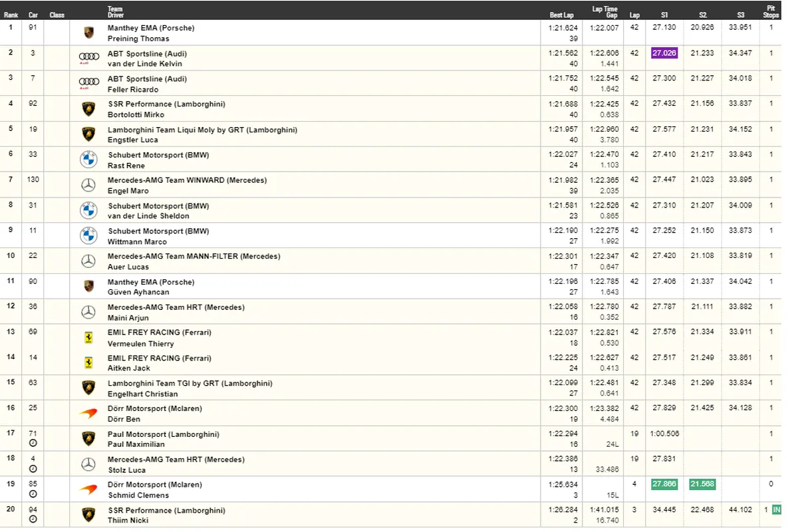This screenshot has height=532, width=792.
Task: Click the McLaren logo beside Dörr Ben
Action: (88, 414)
